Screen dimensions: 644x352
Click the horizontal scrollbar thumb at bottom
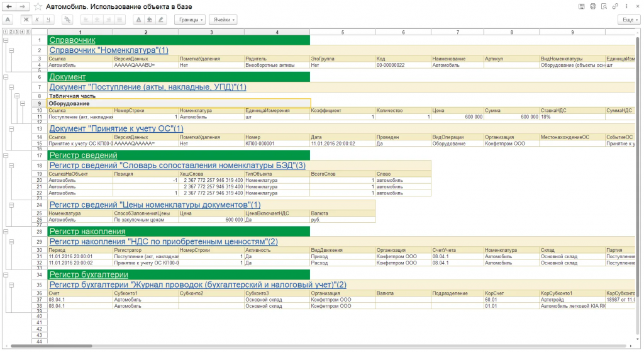52,346
